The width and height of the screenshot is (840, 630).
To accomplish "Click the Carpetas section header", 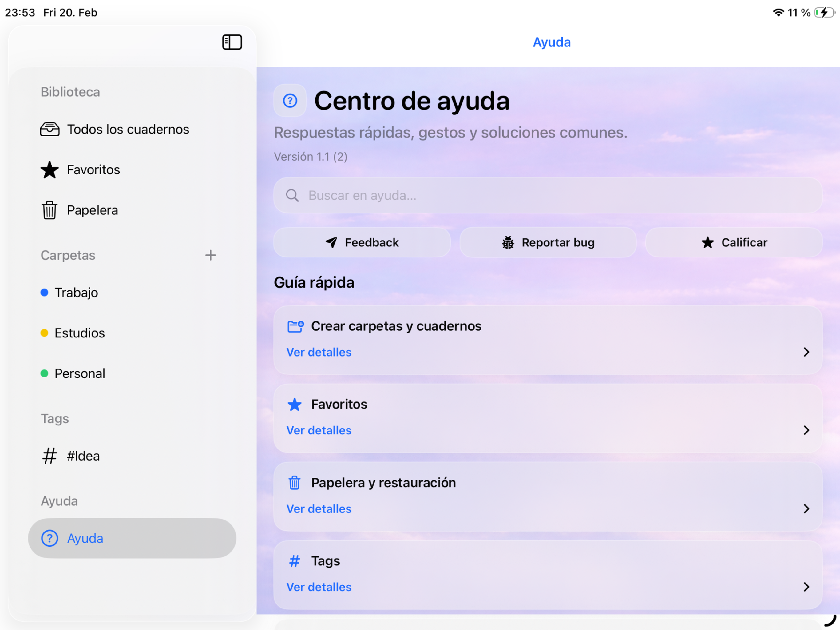I will click(68, 255).
